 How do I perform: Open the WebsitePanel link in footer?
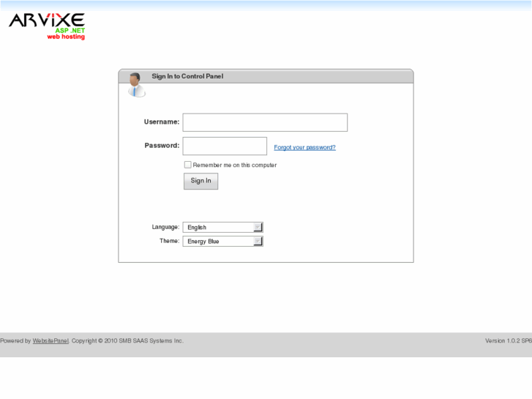pos(50,340)
